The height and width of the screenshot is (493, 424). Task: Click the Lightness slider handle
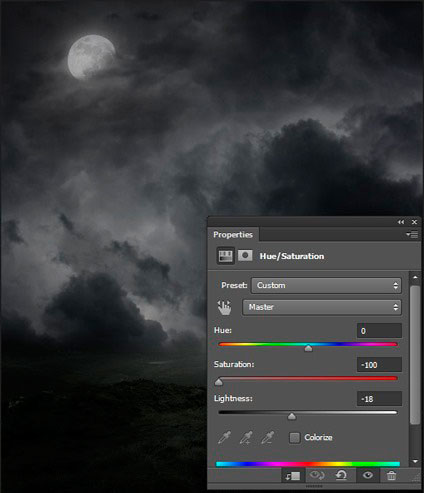click(x=292, y=416)
